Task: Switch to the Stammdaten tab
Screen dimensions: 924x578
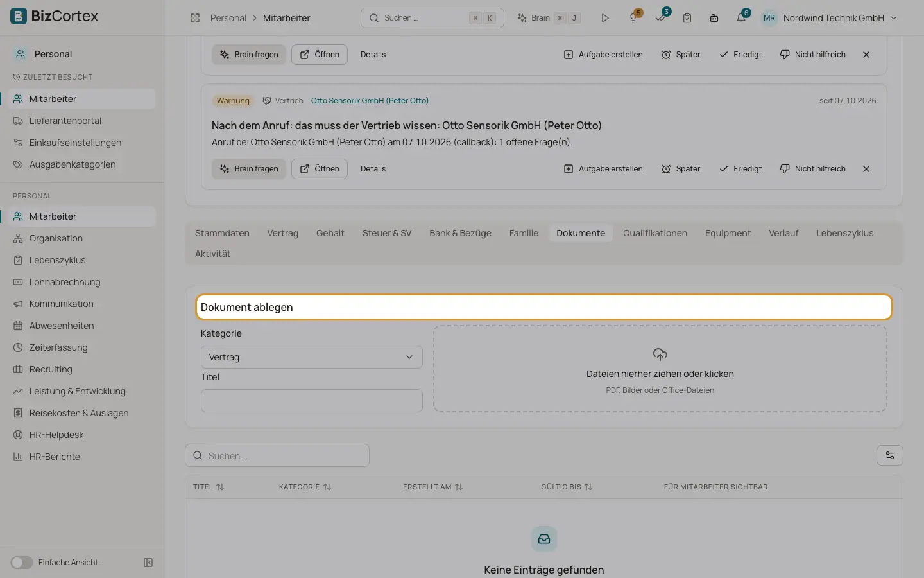Action: coord(222,233)
